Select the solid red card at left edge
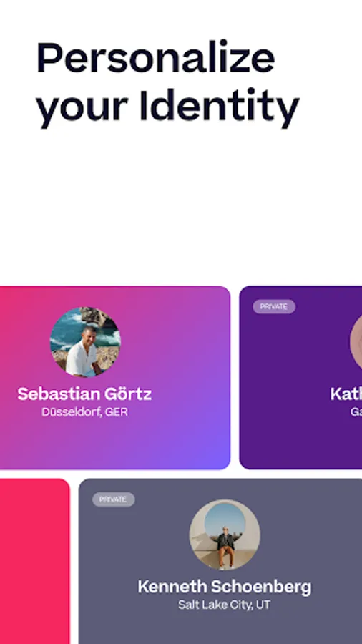 34,561
